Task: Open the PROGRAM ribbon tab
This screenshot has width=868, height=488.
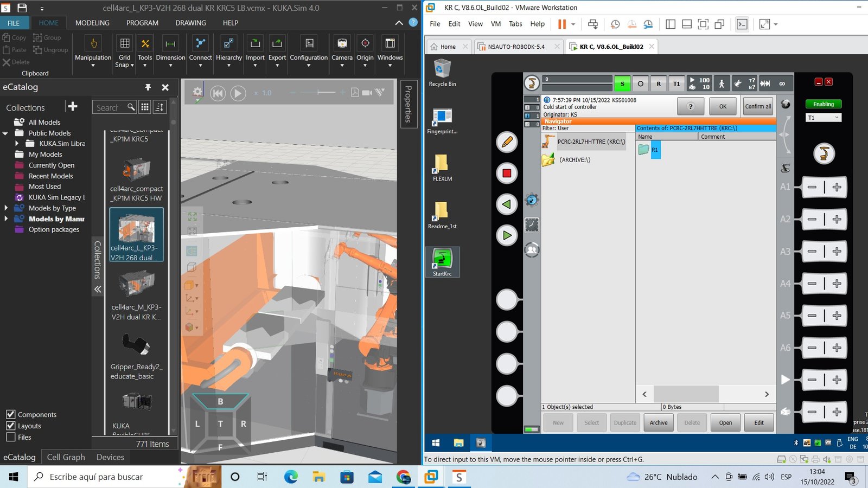Action: point(142,23)
